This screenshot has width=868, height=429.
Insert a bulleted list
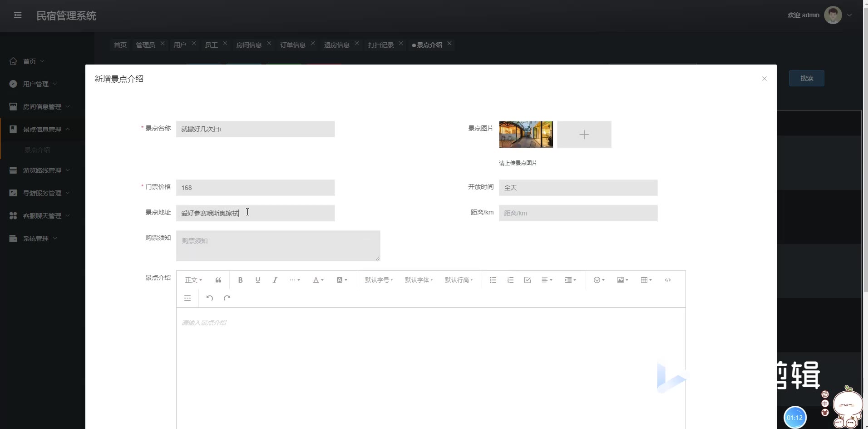493,280
